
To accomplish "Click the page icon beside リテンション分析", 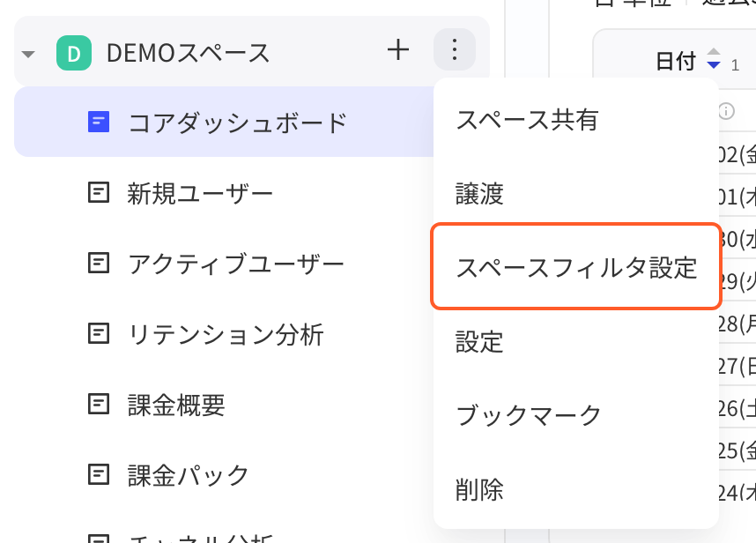I will point(99,334).
